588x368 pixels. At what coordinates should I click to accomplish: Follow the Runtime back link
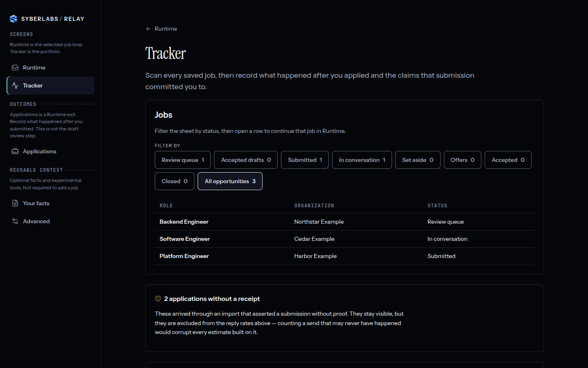[x=161, y=29]
